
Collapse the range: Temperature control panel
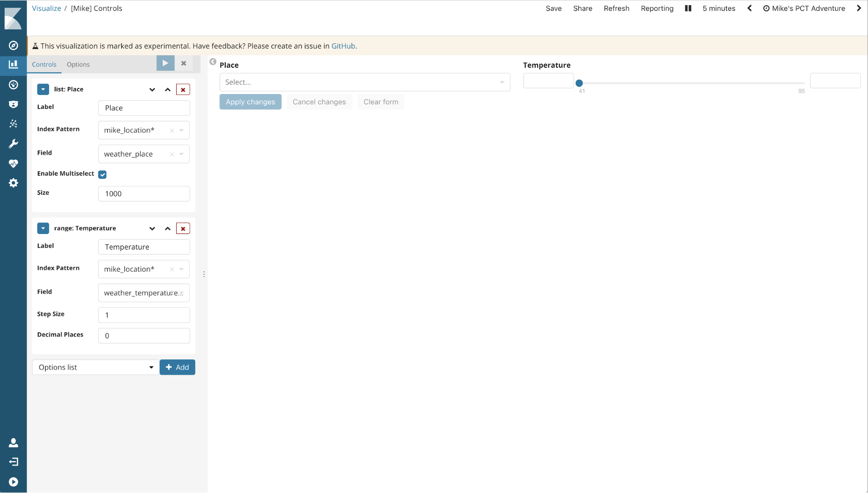click(x=43, y=228)
